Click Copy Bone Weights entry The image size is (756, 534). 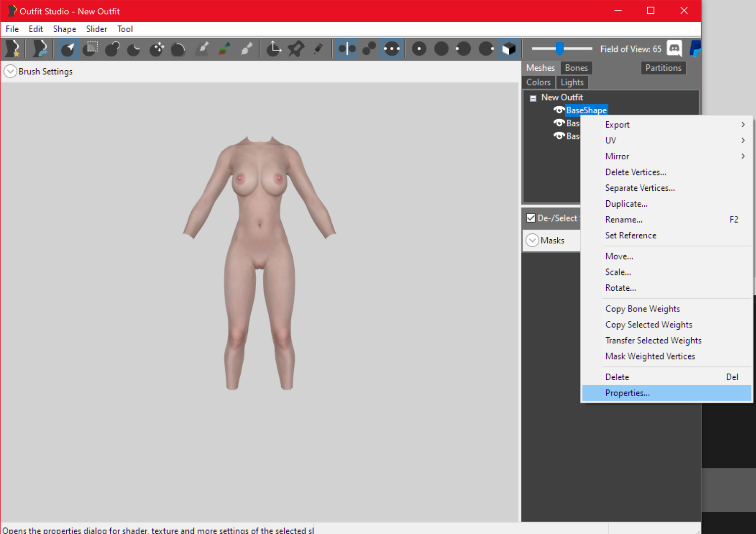pos(667,309)
